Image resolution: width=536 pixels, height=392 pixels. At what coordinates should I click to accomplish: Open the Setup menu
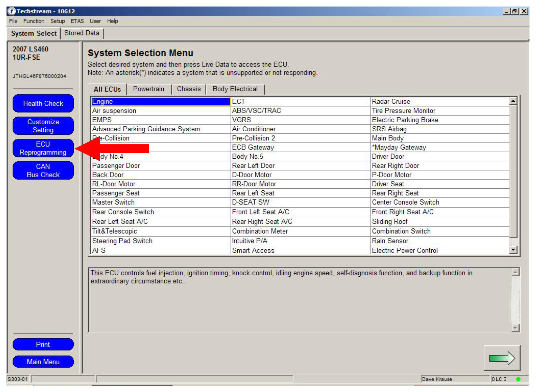pos(57,21)
